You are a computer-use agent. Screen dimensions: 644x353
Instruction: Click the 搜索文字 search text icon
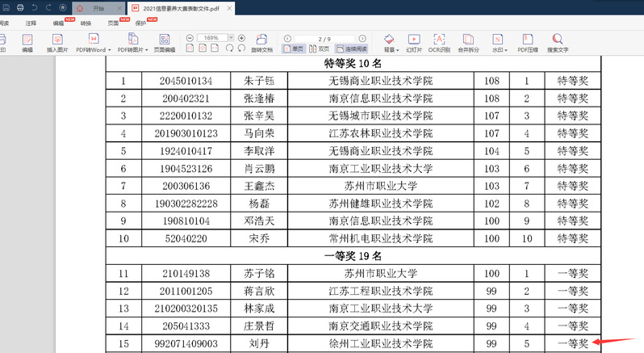[x=558, y=43]
